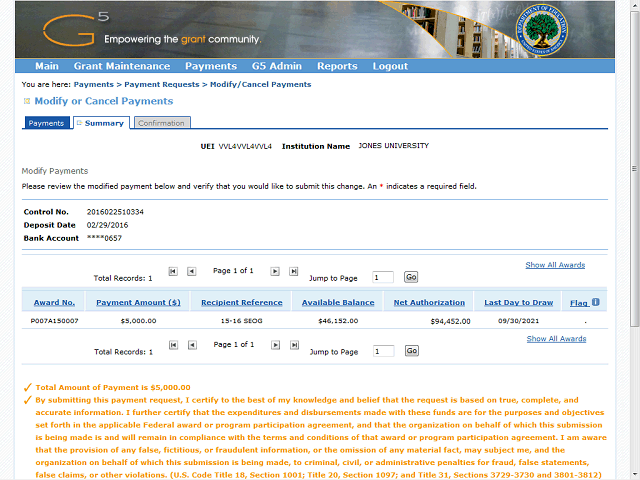Sort by Flag column
Image resolution: width=640 pixels, height=480 pixels.
coord(579,303)
